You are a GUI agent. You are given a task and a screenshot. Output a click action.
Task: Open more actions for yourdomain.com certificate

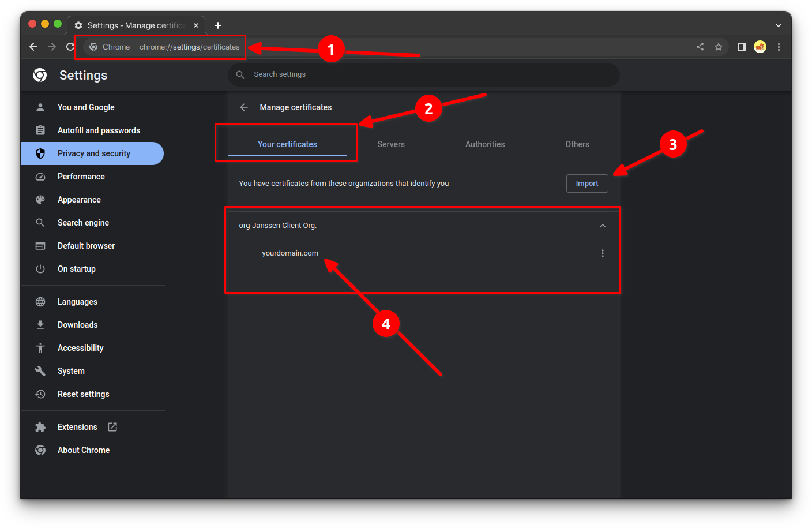(602, 253)
